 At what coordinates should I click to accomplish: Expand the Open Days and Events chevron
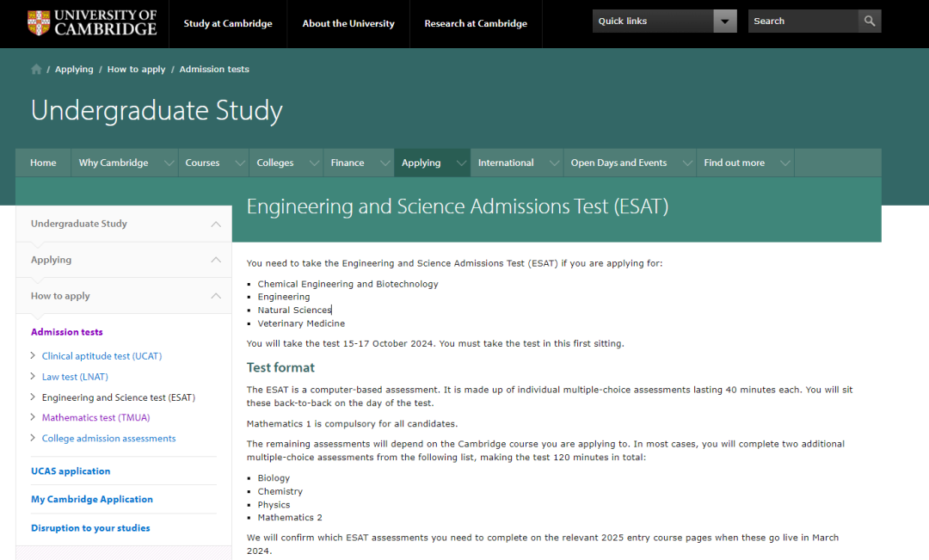pyautogui.click(x=687, y=163)
